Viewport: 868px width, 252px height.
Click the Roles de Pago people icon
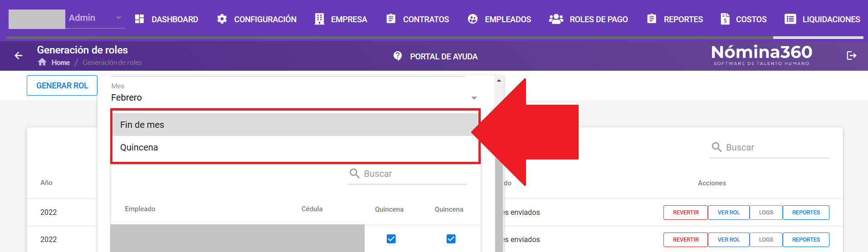[x=556, y=19]
